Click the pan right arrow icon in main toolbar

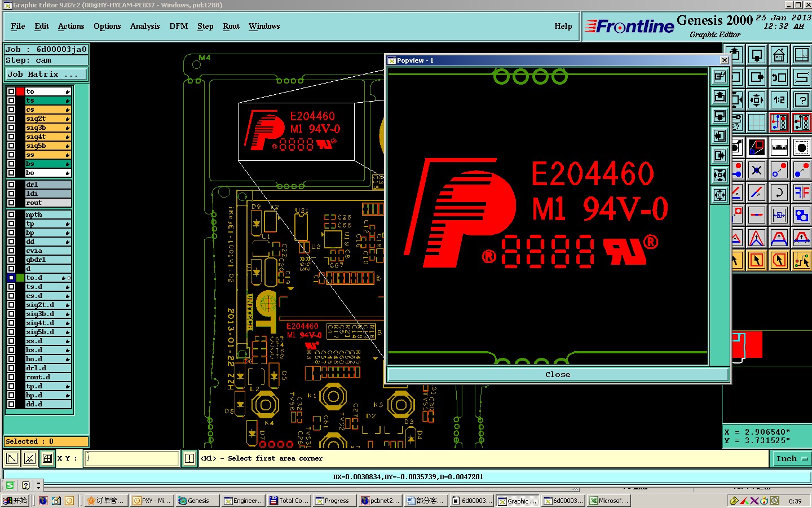[x=757, y=77]
